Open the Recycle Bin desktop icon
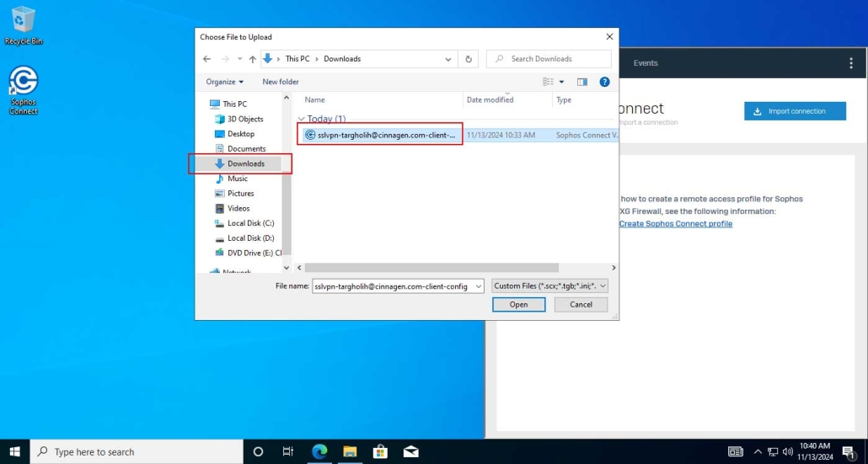868x464 pixels. [x=24, y=25]
